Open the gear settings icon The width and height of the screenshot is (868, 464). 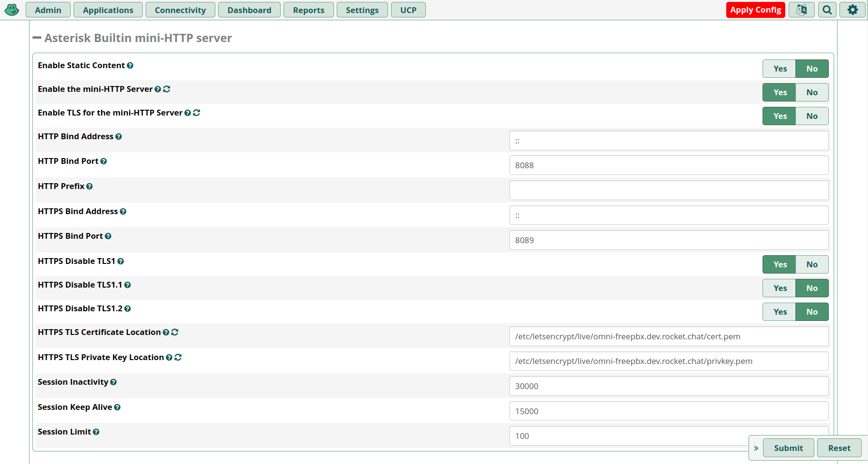(x=852, y=10)
